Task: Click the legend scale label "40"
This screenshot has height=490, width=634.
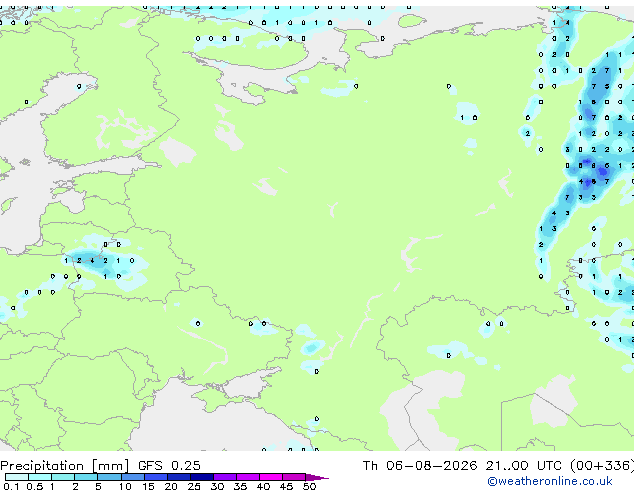Action: pos(263,486)
